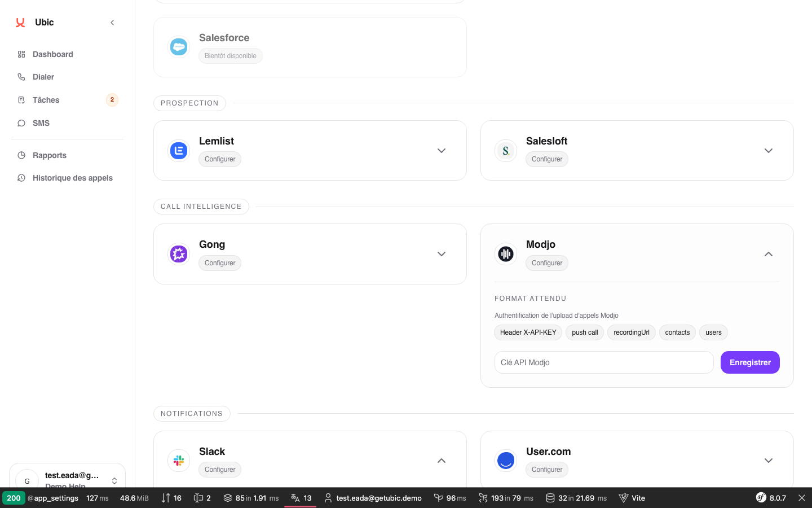Open the Vite toolbar panel
This screenshot has width=812, height=508.
[x=632, y=498]
